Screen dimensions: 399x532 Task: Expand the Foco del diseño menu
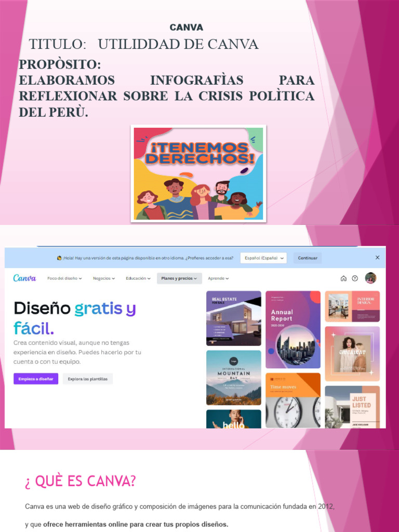coord(64,278)
